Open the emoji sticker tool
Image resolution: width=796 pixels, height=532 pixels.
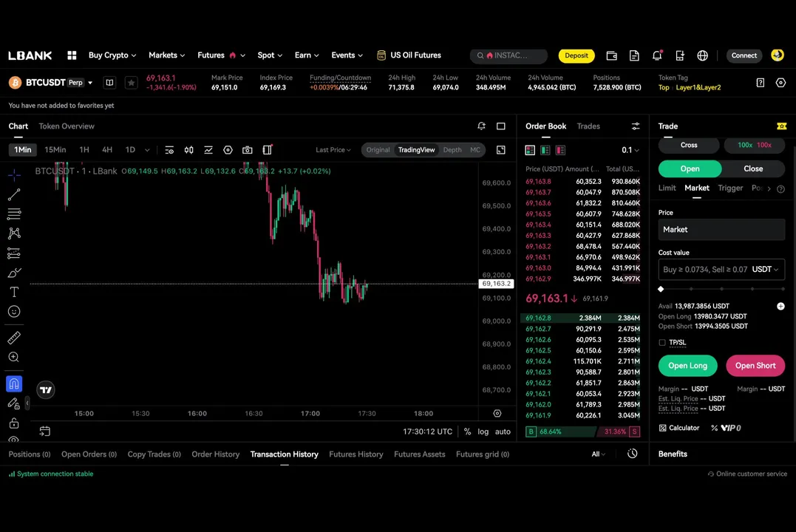pyautogui.click(x=14, y=311)
